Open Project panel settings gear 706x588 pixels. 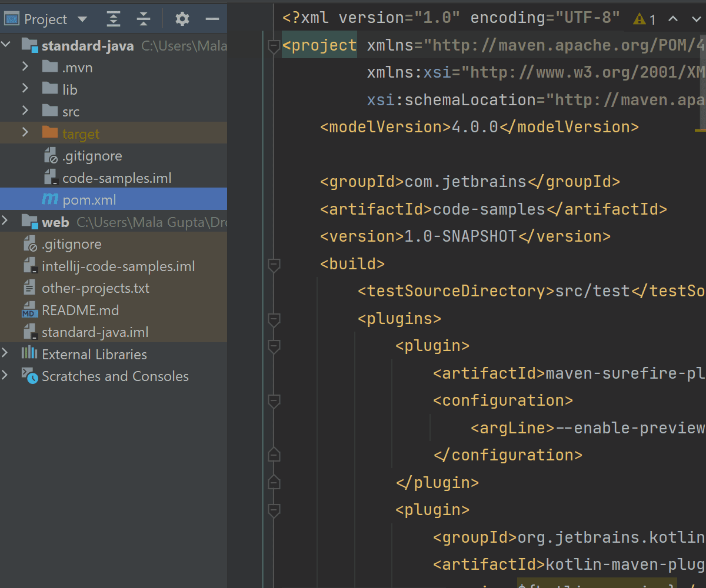pyautogui.click(x=182, y=19)
